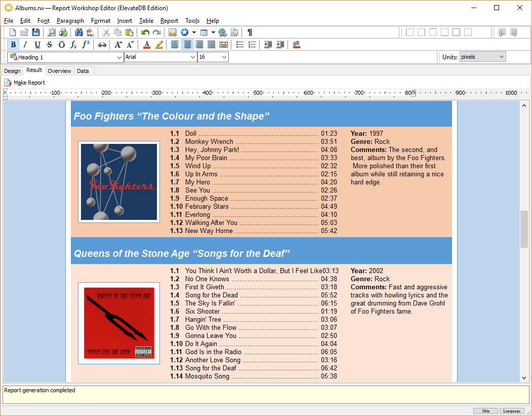Open Replace using the ab-ac icon

pos(90,32)
